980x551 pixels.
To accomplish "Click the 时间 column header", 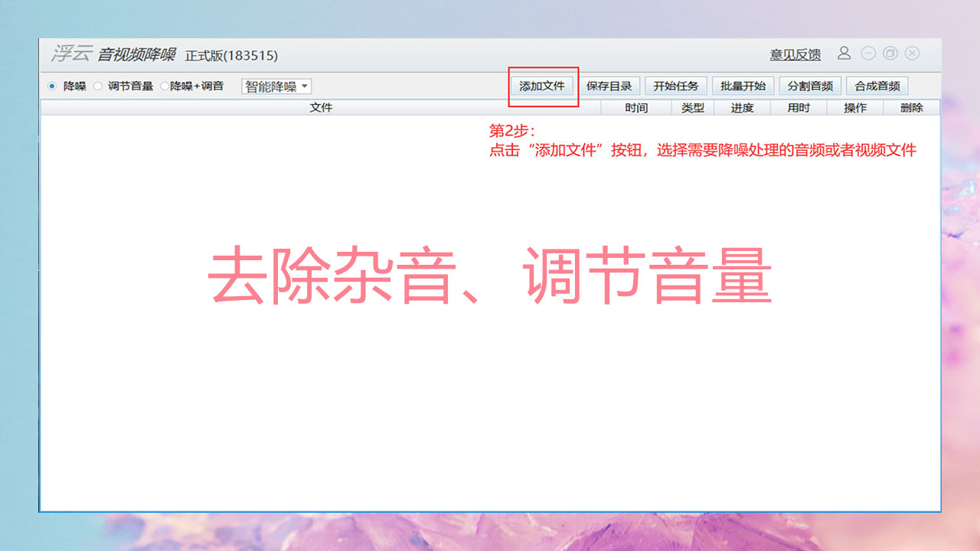I will [638, 107].
